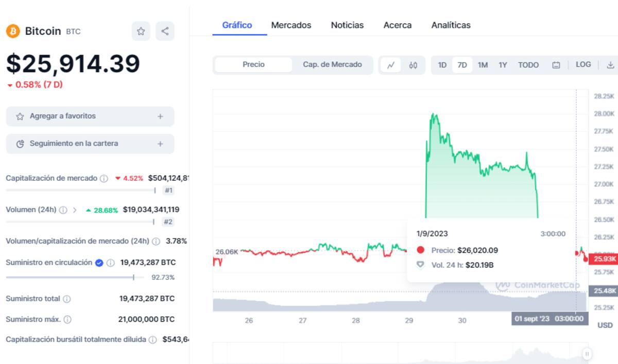Click the share icon beside Bitcoin
The image size is (618, 364).
tap(165, 31)
